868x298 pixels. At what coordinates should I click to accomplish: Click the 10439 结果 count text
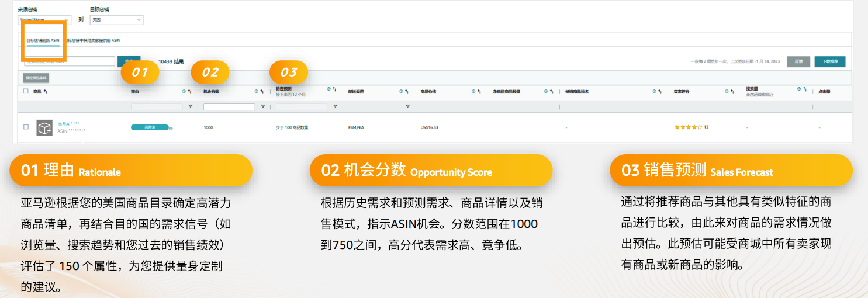(x=171, y=61)
